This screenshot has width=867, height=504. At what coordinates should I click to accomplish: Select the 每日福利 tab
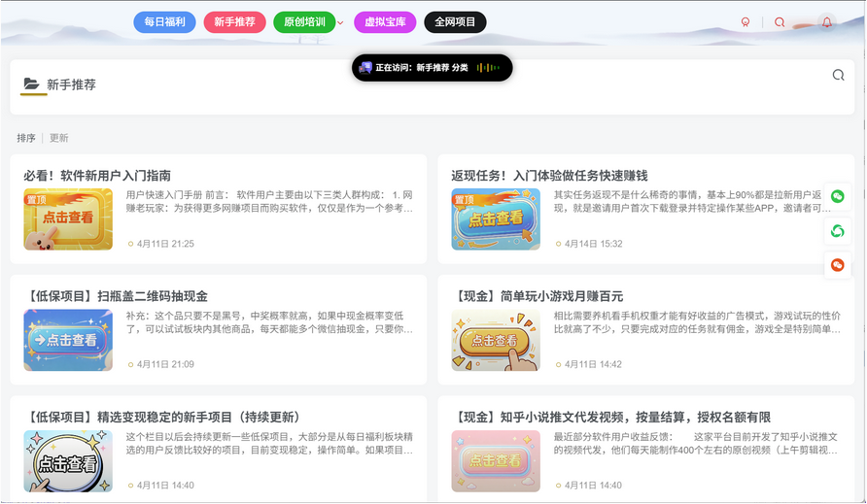(x=164, y=21)
